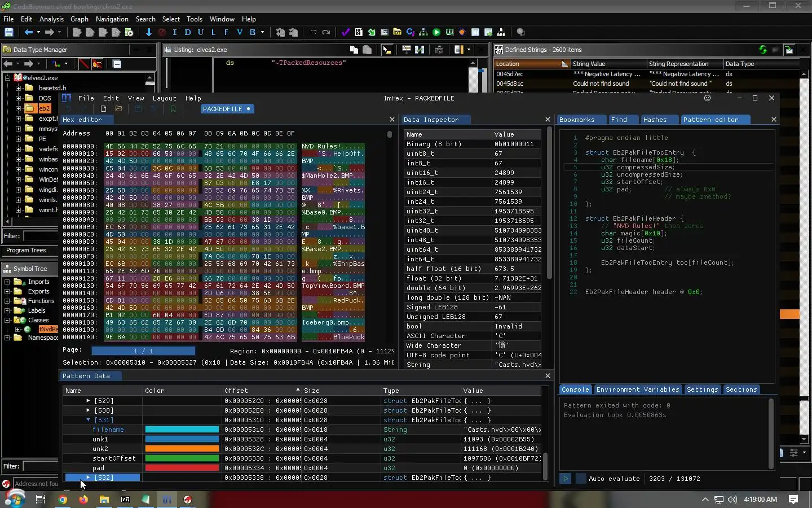The width and height of the screenshot is (812, 508).
Task: Click the green Run script icon in Ghidra
Action: click(436, 33)
